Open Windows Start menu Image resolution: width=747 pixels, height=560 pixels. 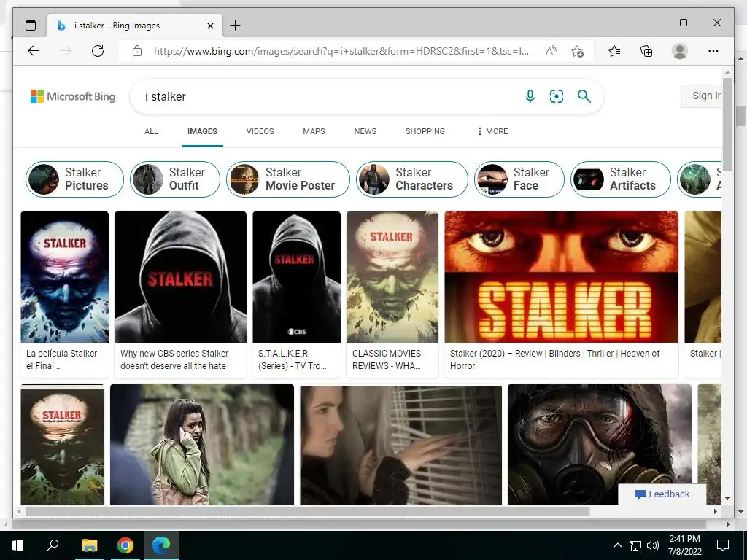tap(18, 545)
